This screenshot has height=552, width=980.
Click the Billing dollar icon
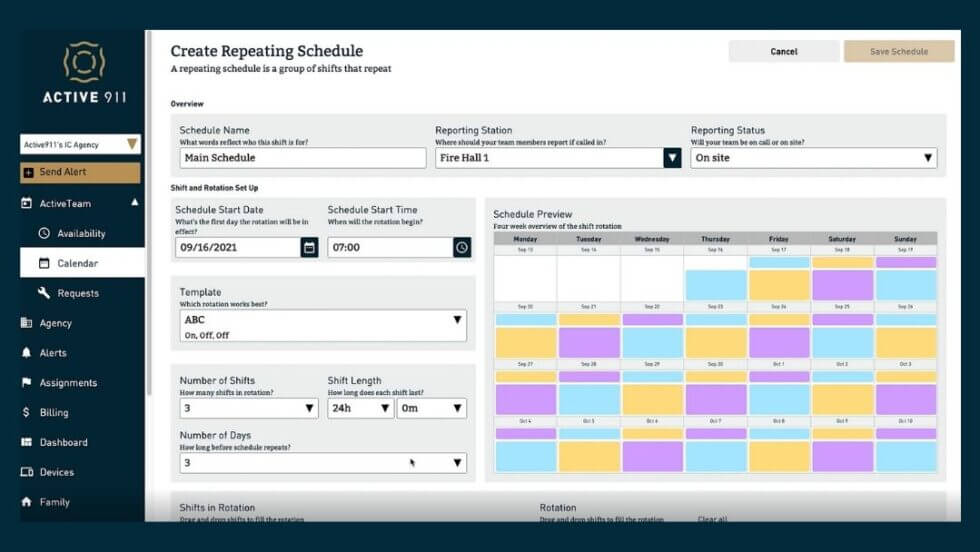point(27,412)
